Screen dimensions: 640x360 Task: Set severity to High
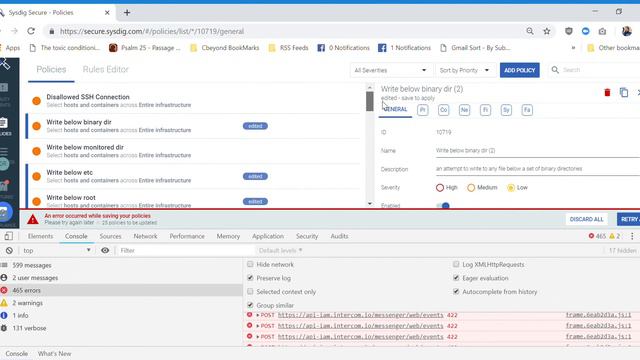click(x=440, y=188)
